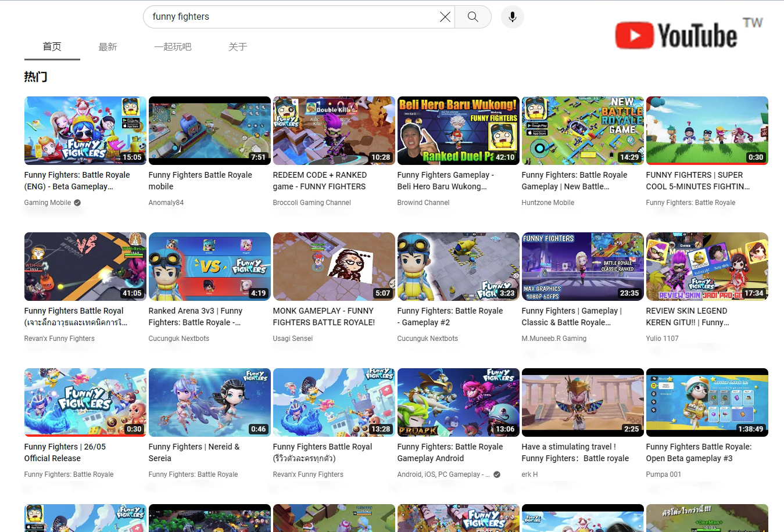The height and width of the screenshot is (532, 784).
Task: Click verified badge next to Android, iOS, PC Gameplay
Action: click(x=497, y=475)
